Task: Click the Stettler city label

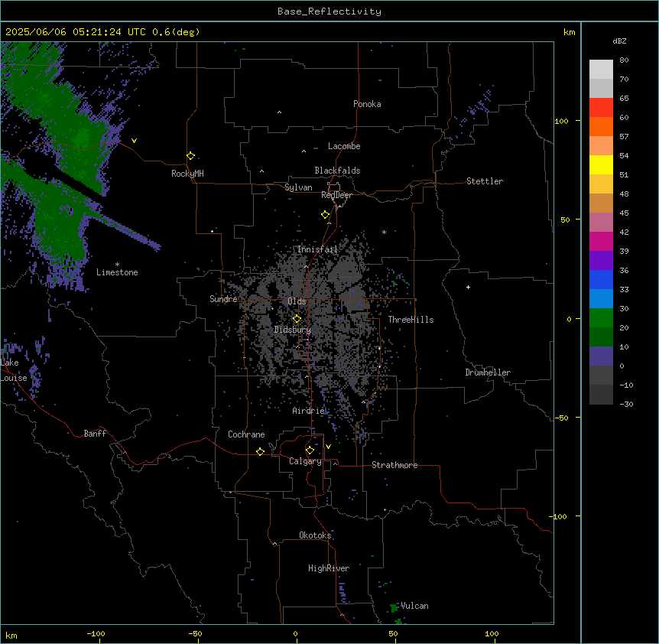Action: [x=484, y=181]
